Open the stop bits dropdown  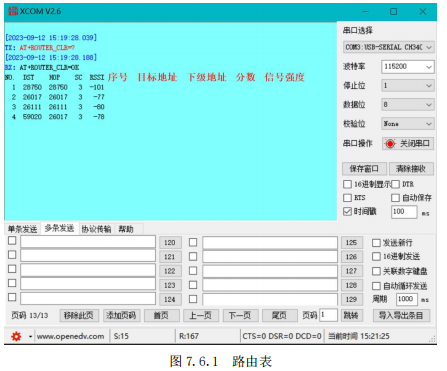[x=407, y=86]
